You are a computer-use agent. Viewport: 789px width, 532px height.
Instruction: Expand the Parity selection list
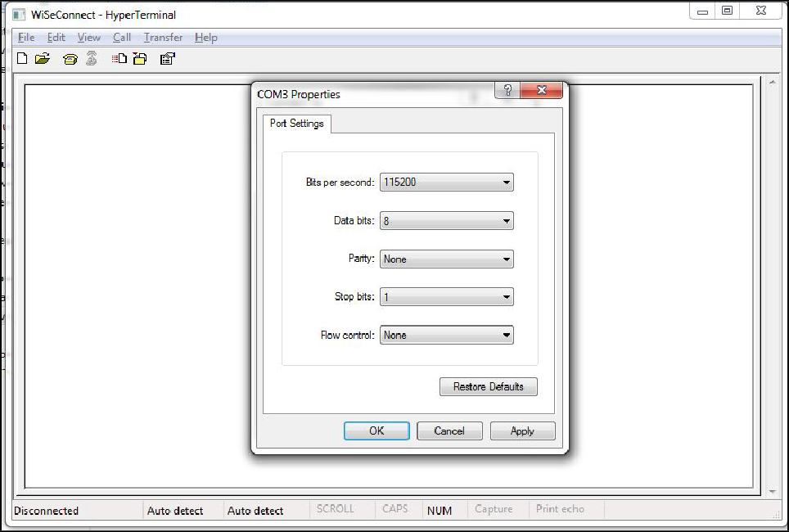click(x=507, y=259)
